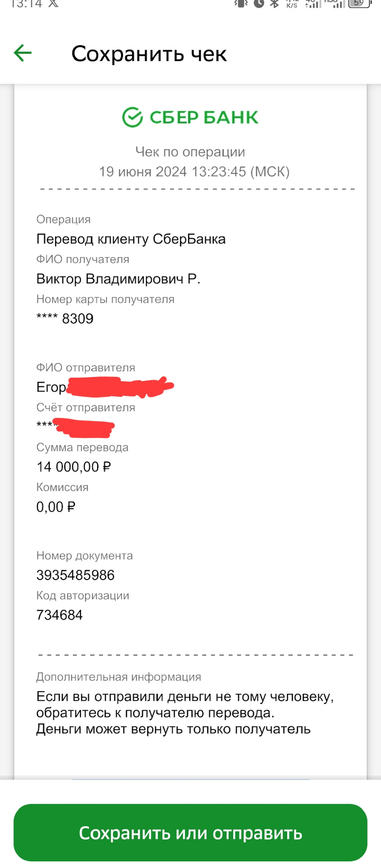Viewport: 381px width, 868px height.
Task: Tap 'Перевод клиенту СберБанка' operation text
Action: (x=131, y=239)
